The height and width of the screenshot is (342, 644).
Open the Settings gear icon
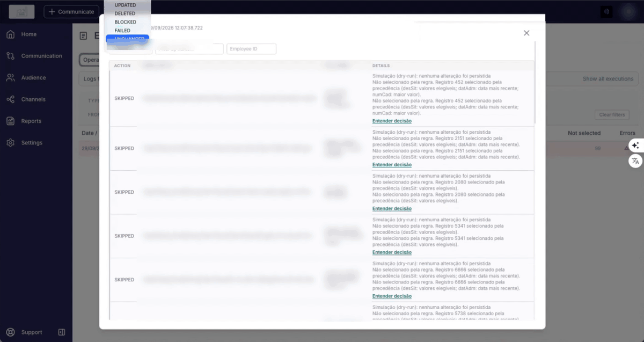tap(10, 143)
